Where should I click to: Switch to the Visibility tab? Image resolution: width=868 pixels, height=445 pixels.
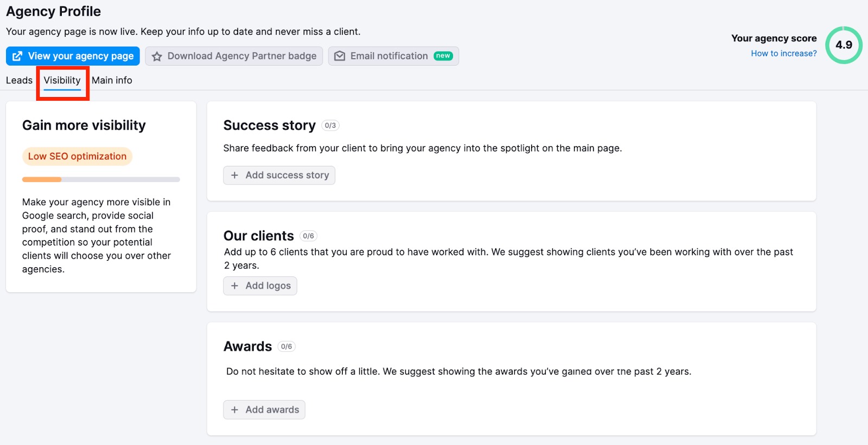point(62,80)
